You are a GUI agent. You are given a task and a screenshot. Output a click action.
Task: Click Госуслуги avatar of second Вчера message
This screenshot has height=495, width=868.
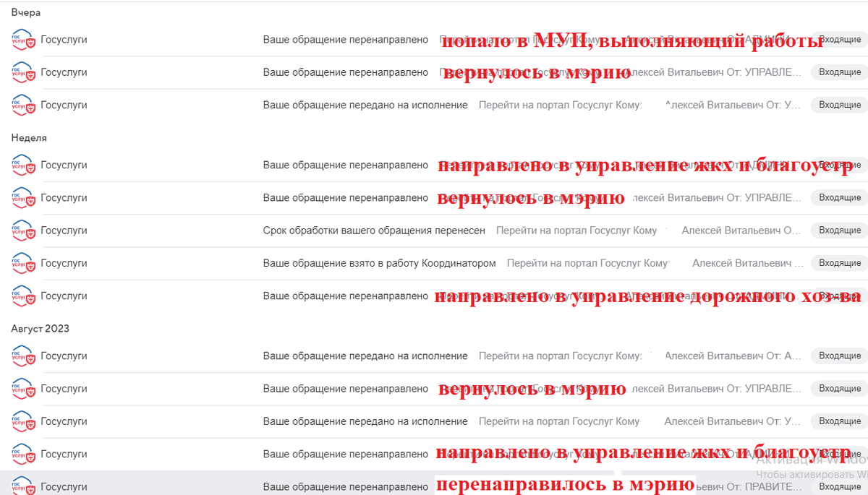click(23, 72)
